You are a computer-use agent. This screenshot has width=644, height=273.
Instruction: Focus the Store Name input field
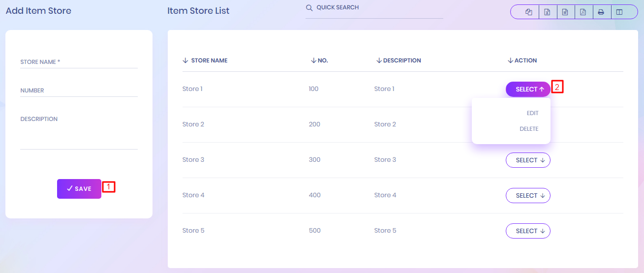pyautogui.click(x=79, y=62)
